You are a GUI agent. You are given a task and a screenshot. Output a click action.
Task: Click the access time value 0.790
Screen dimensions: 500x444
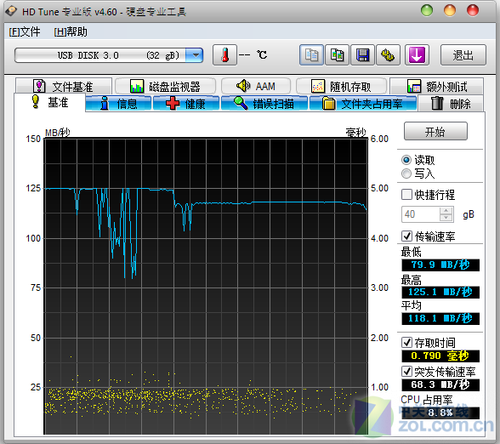440,356
